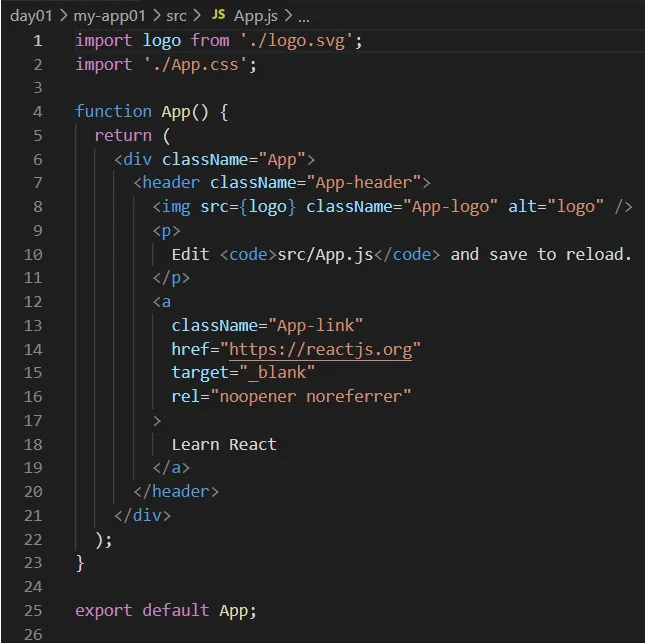This screenshot has width=649, height=643.
Task: Click line number 1 in gutter
Action: coord(38,41)
